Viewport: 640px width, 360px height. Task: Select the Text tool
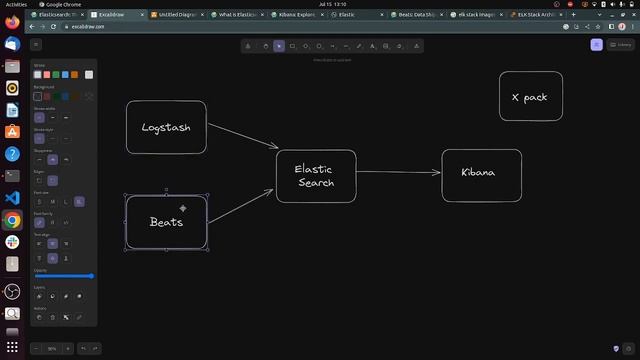(x=372, y=46)
